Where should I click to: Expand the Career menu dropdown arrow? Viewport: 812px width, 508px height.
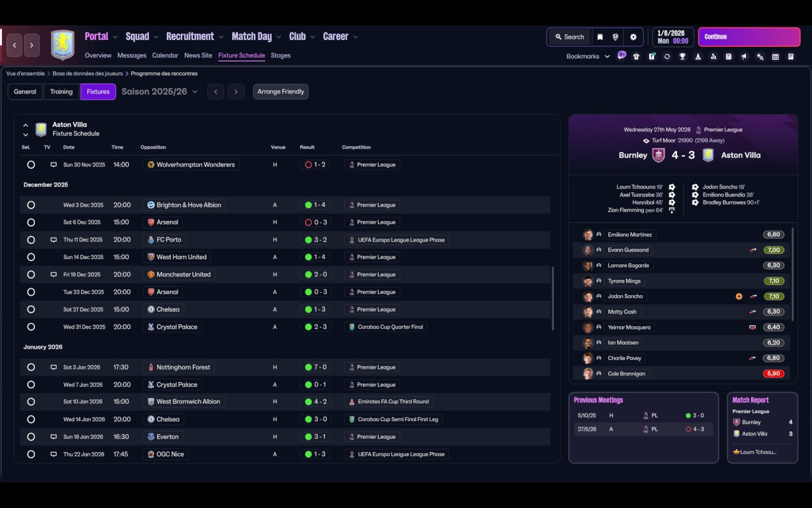[x=355, y=37]
